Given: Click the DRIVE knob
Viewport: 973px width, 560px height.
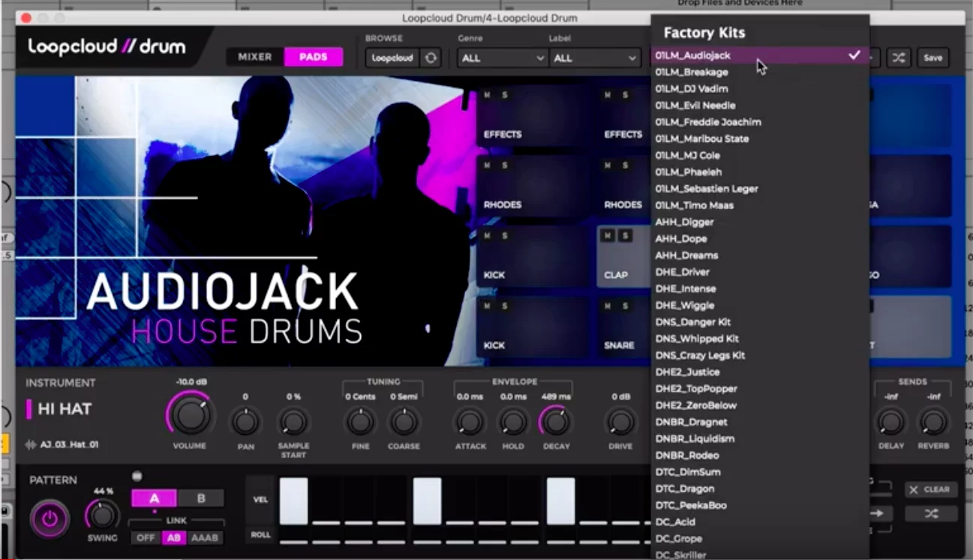Looking at the screenshot, I should (x=620, y=422).
